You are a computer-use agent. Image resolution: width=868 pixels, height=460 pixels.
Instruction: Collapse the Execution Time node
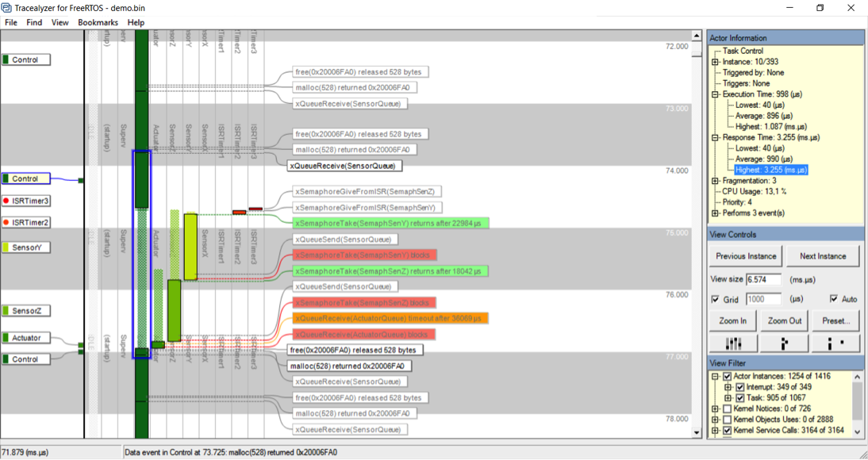pos(715,94)
